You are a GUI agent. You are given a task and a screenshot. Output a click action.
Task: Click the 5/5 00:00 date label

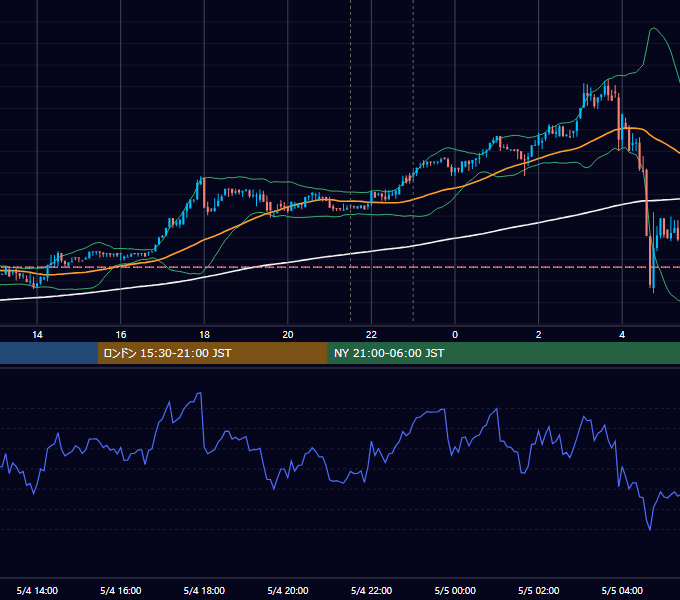coord(455,590)
